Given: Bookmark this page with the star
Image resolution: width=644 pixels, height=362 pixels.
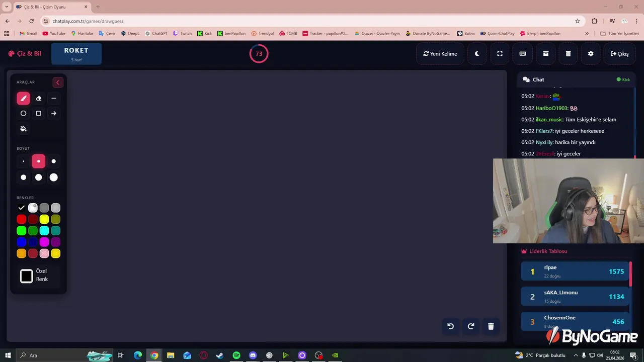Looking at the screenshot, I should tap(578, 21).
